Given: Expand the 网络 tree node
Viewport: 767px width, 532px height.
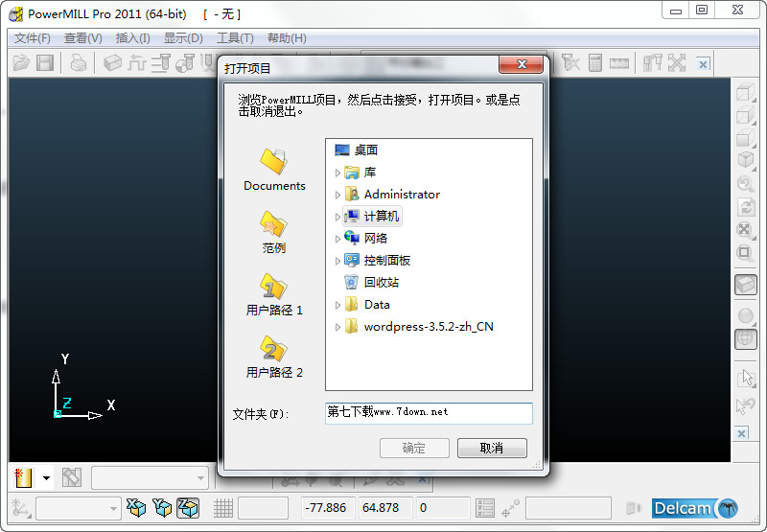Looking at the screenshot, I should click(x=337, y=239).
